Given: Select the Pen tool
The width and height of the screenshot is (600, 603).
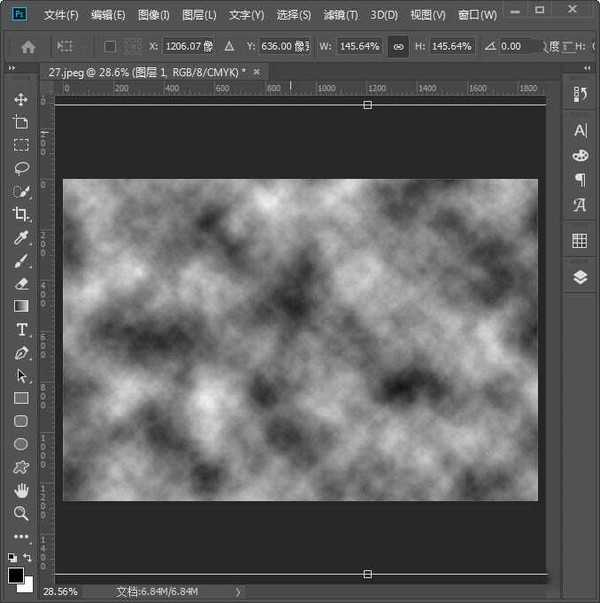Looking at the screenshot, I should (x=21, y=353).
